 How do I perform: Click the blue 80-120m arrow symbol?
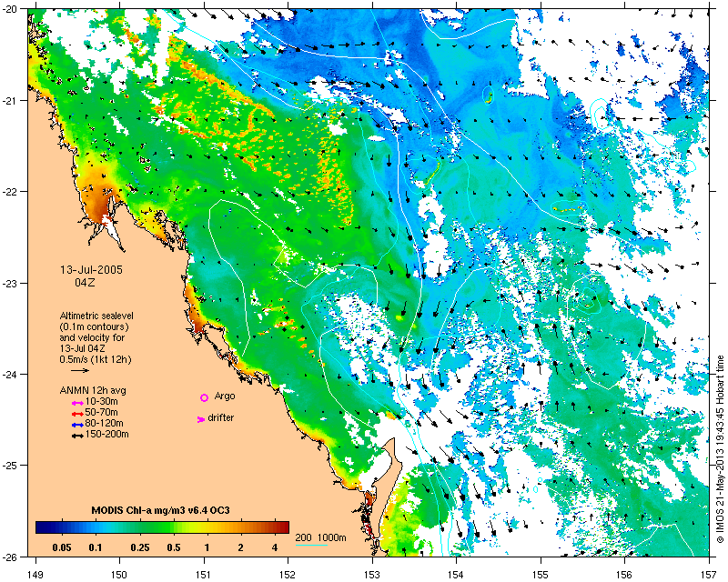(77, 425)
